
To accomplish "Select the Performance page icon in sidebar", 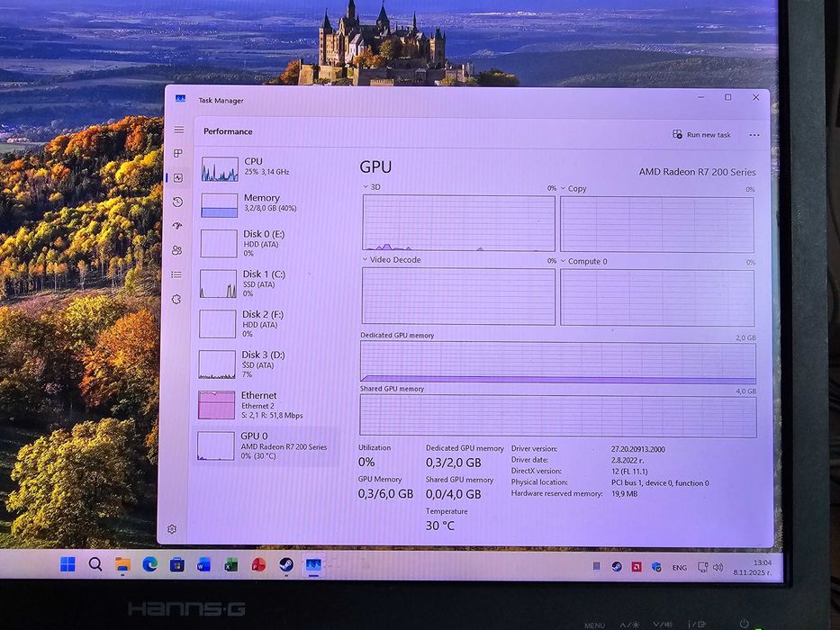I will [178, 178].
